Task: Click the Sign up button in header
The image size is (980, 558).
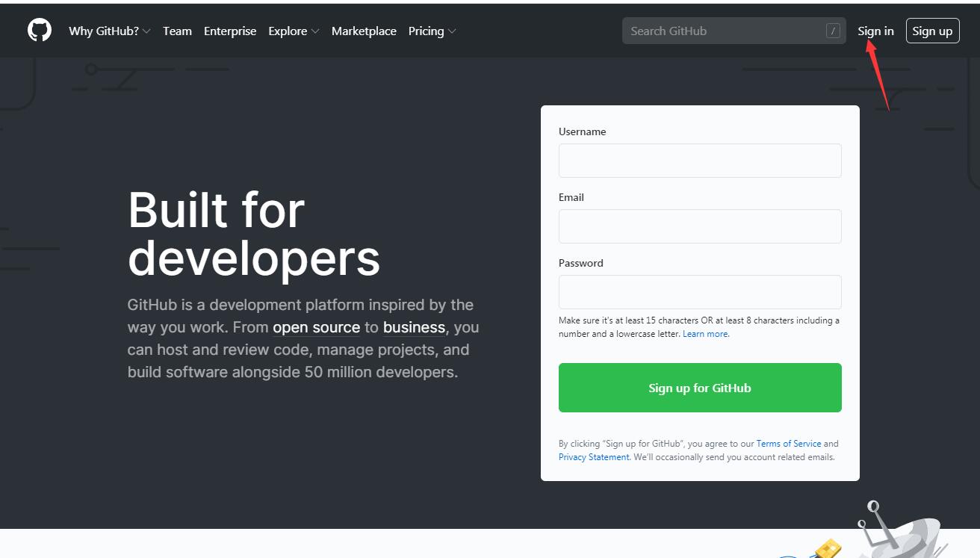Action: coord(932,31)
